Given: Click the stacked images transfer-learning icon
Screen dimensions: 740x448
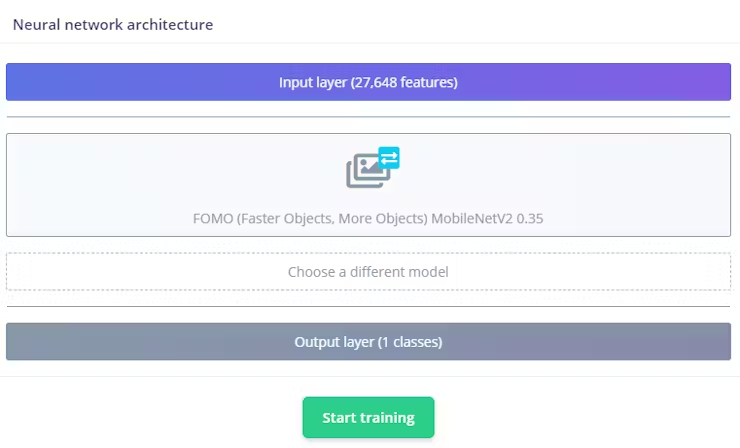Looking at the screenshot, I should point(372,168).
